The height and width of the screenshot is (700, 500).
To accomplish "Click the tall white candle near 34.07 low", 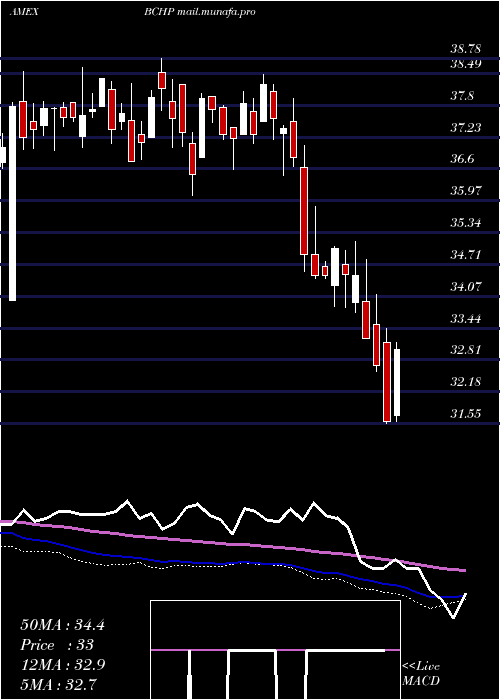I will coord(12,203).
